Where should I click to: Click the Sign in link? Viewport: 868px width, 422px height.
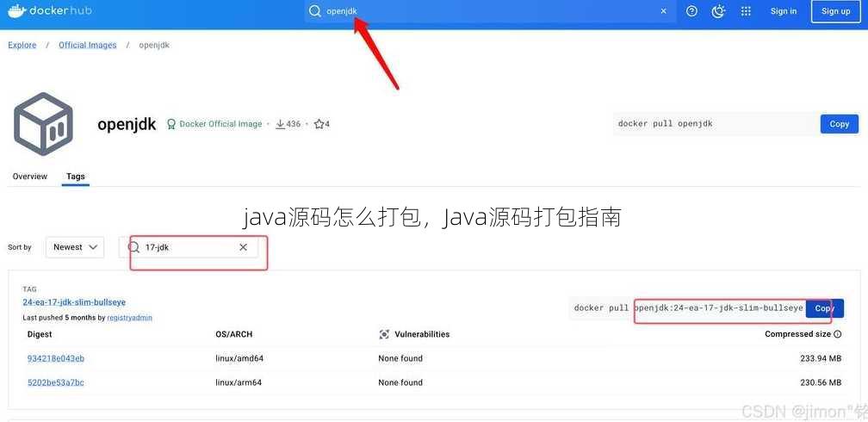point(784,11)
